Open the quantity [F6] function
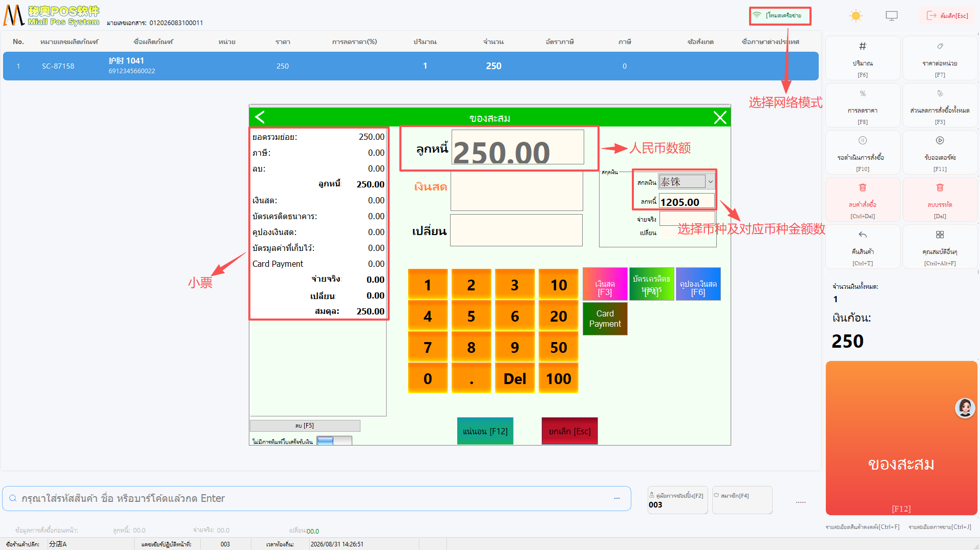 (863, 58)
